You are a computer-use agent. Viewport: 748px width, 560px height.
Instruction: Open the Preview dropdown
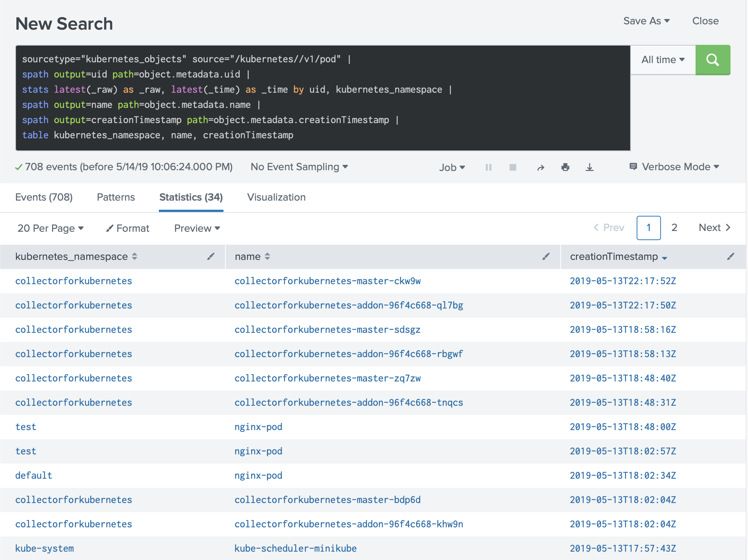(197, 228)
